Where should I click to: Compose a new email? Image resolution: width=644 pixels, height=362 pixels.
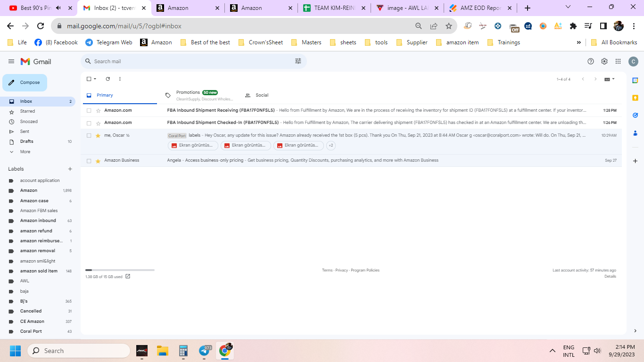25,82
